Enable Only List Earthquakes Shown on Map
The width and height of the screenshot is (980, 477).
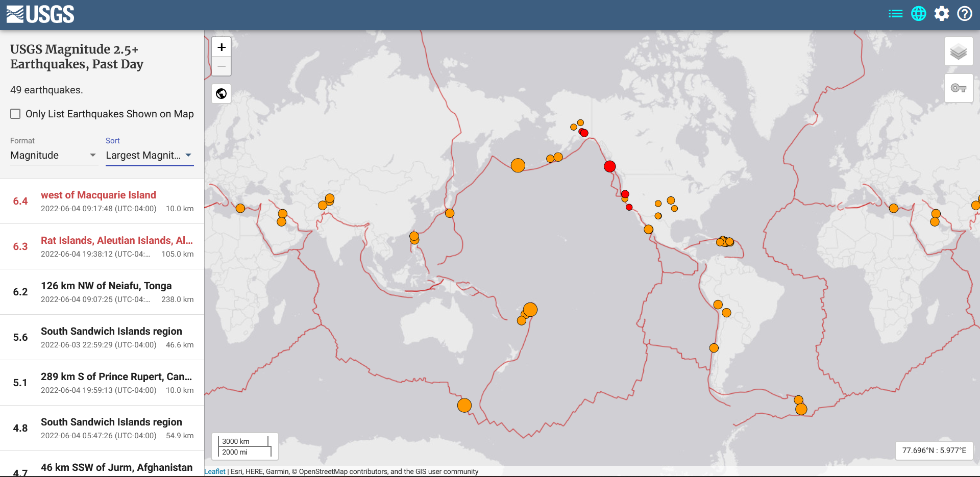point(16,114)
